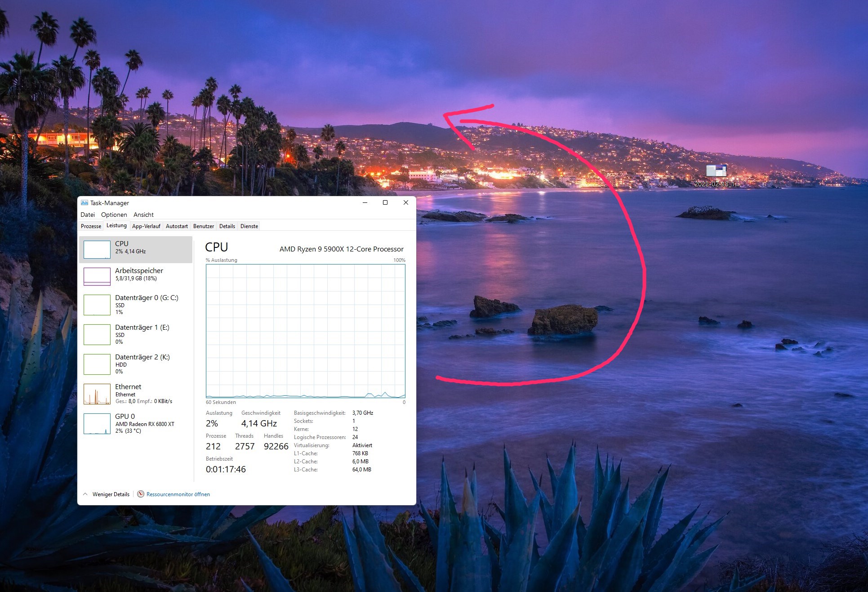868x592 pixels.
Task: Click the Prozesse value 212
Action: pos(213,446)
